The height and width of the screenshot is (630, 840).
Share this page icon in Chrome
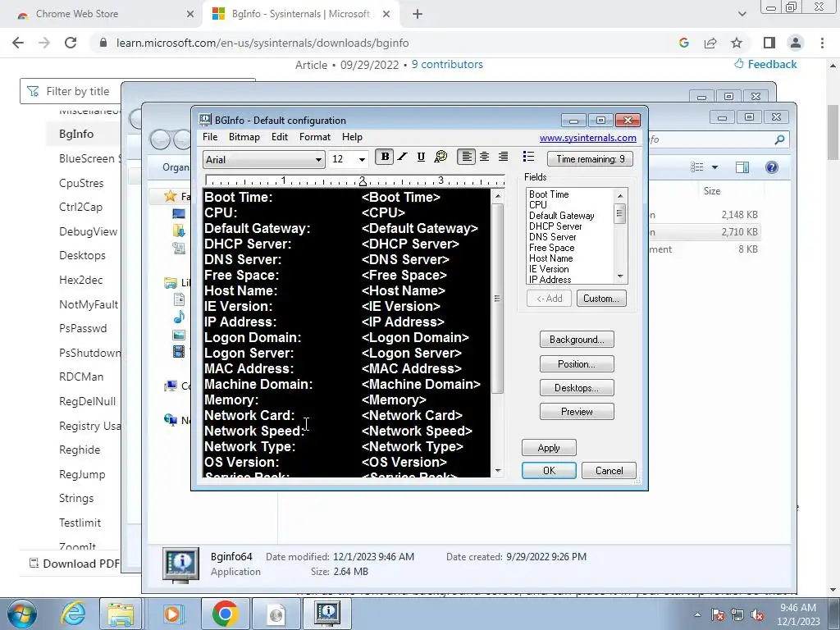(x=710, y=43)
